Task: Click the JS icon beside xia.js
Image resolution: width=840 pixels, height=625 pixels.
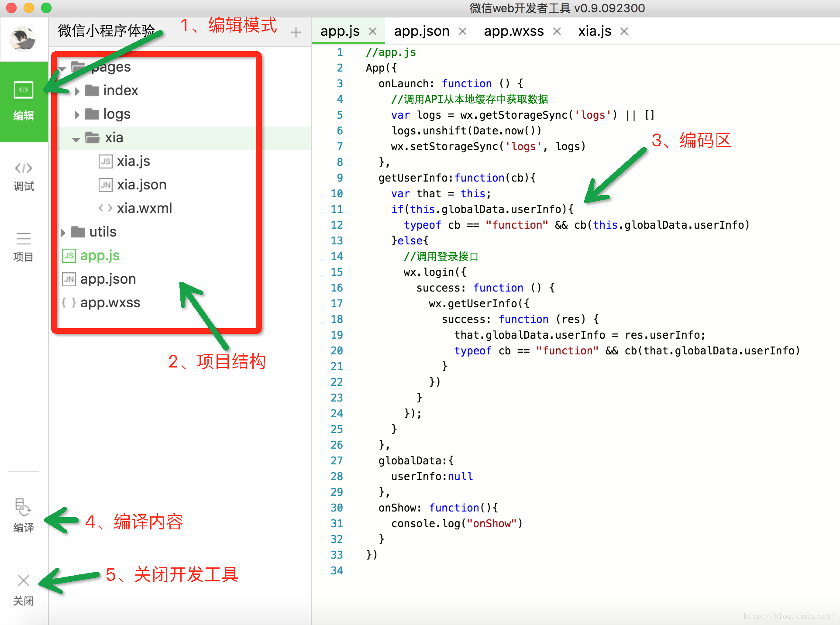Action: tap(106, 161)
